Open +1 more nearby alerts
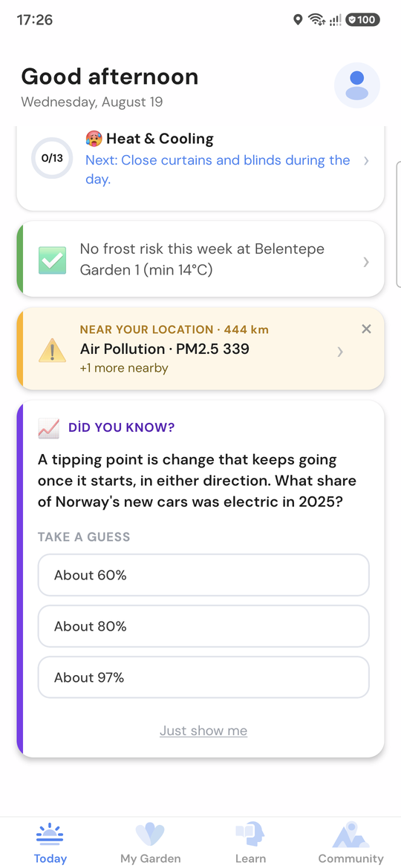This screenshot has width=401, height=868. (124, 368)
